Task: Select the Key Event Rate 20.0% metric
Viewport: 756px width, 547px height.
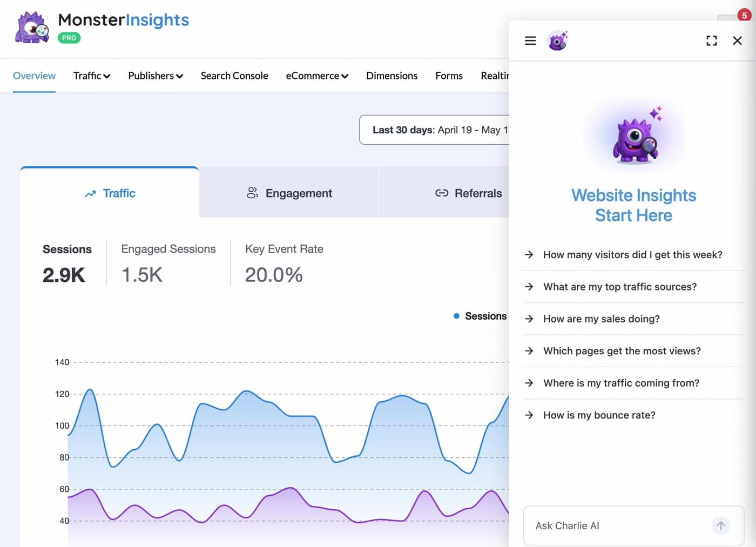Action: (284, 264)
